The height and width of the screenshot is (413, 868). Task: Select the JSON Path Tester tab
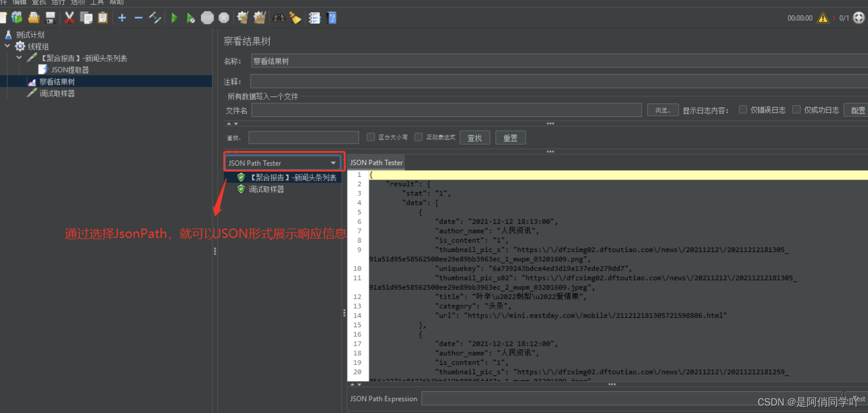point(376,163)
